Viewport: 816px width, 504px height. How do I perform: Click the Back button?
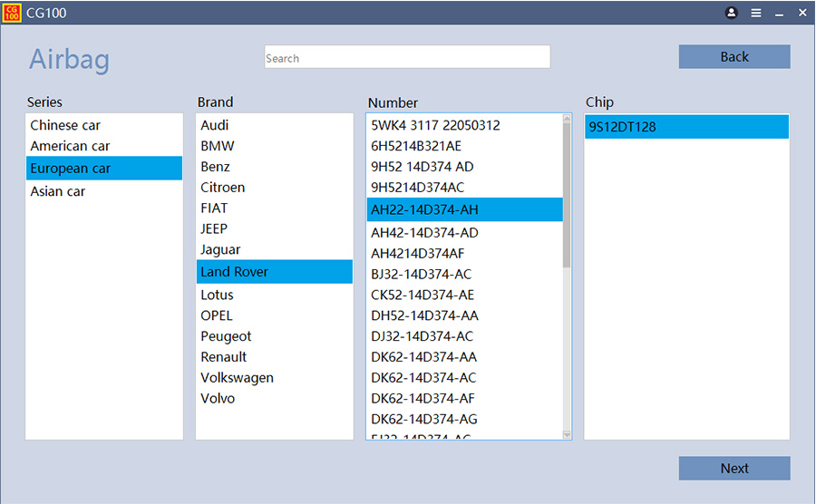pyautogui.click(x=733, y=57)
